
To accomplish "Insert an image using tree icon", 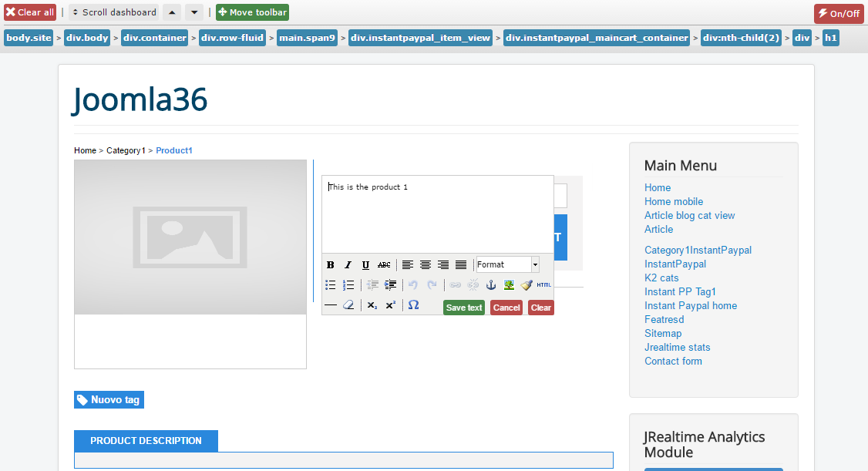I will 509,285.
